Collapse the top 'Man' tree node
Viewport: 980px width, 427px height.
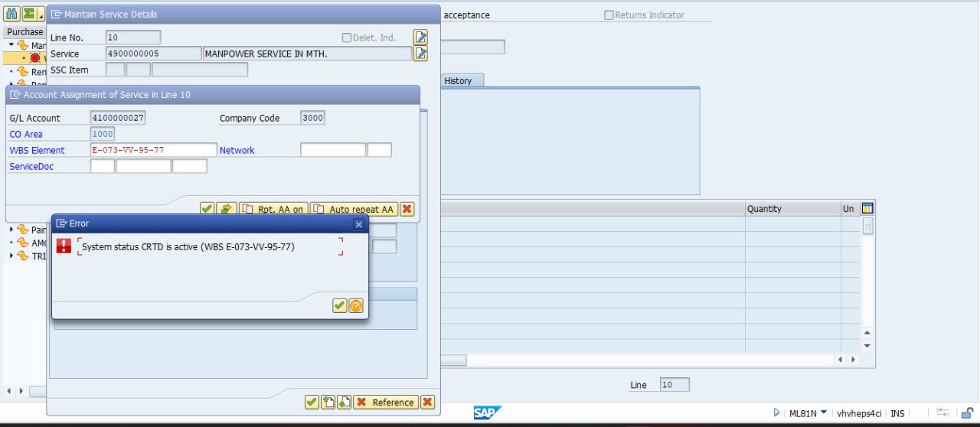click(x=11, y=45)
